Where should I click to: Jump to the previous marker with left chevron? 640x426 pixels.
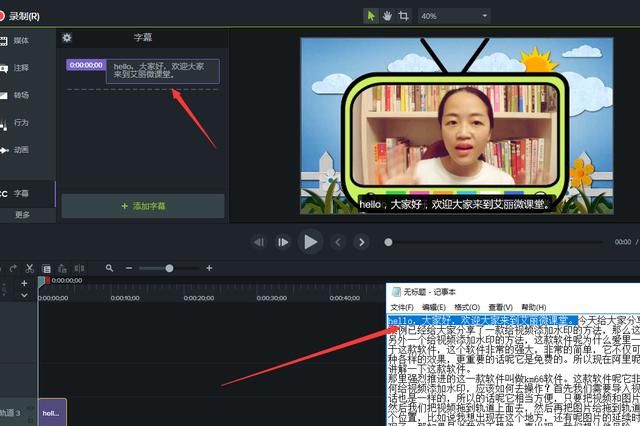338,242
